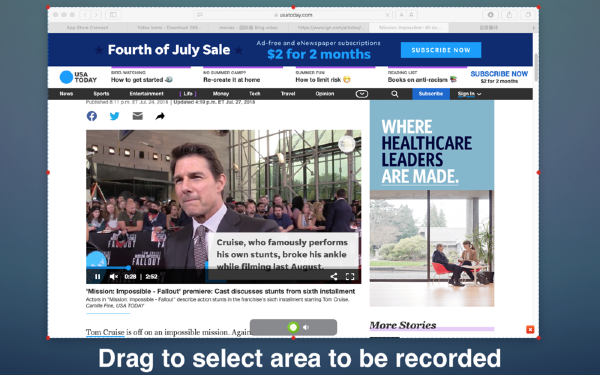Click the SUBSCRIBE NOW banner button

(441, 50)
